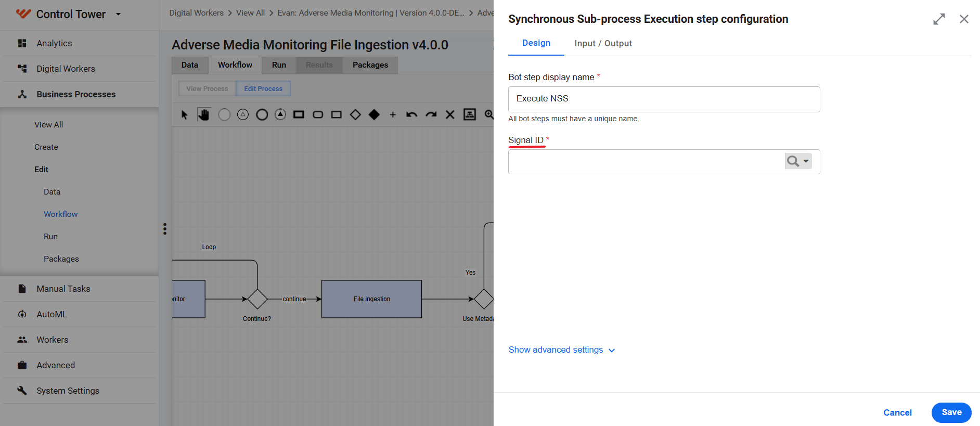Switch to the process Run tab
This screenshot has width=980, height=426.
[x=279, y=65]
